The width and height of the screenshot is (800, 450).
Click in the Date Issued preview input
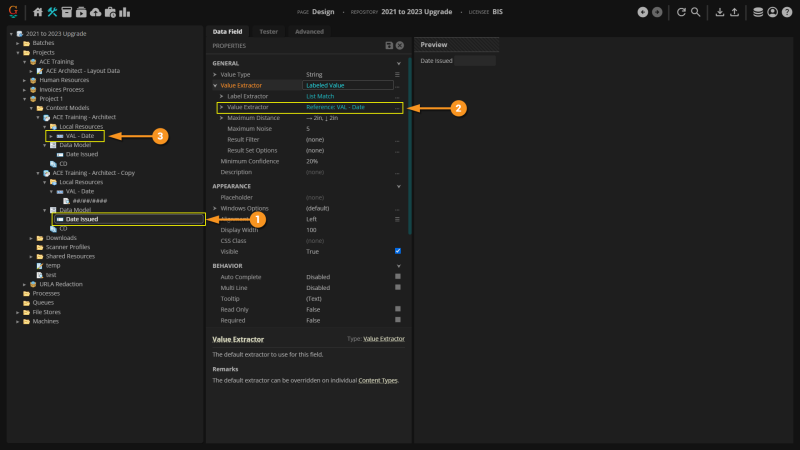(474, 61)
